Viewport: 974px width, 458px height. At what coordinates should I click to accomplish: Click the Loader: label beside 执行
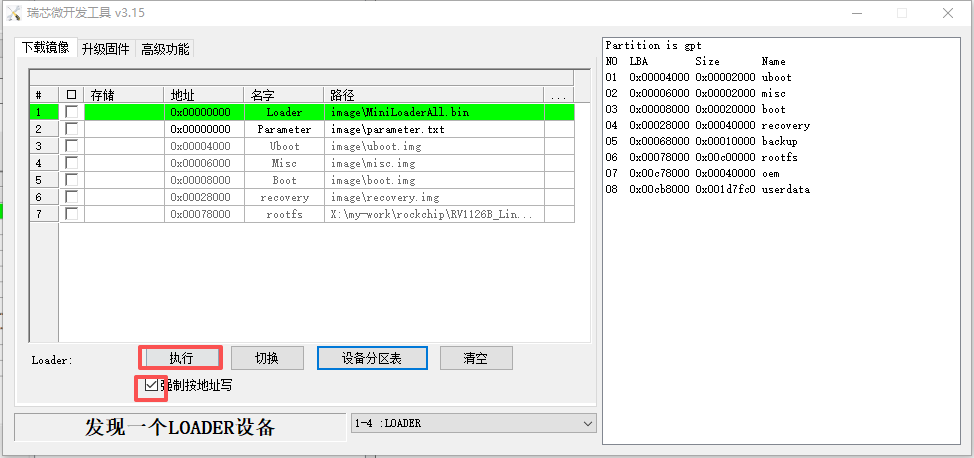tap(52, 360)
